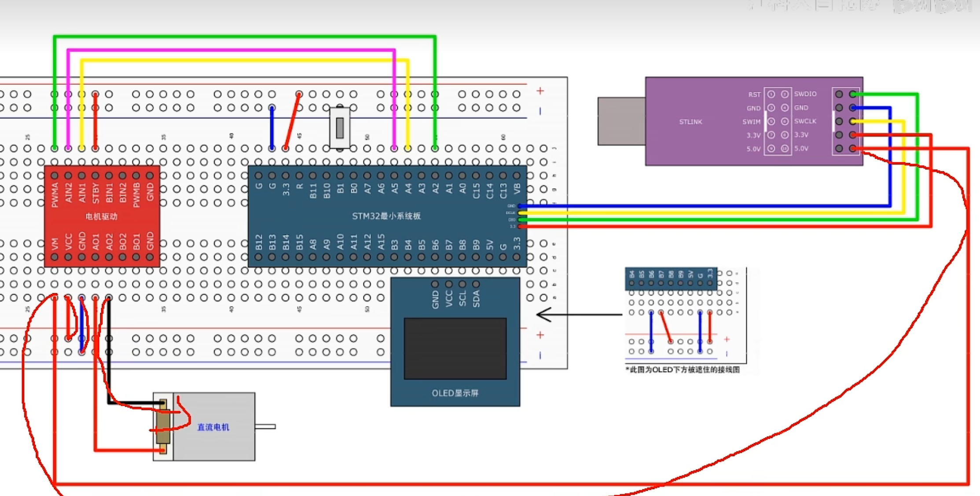
Task: Click the OLED SDA pin label
Action: pyautogui.click(x=476, y=299)
